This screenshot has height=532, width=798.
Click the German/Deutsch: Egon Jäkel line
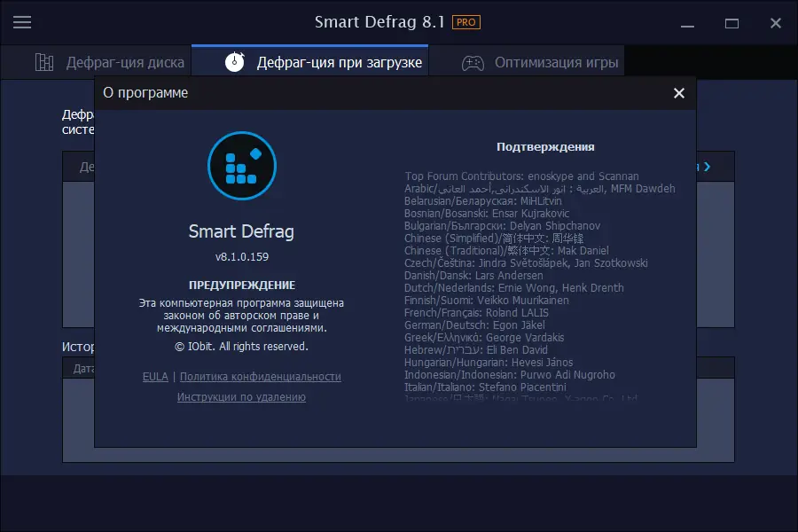(474, 325)
